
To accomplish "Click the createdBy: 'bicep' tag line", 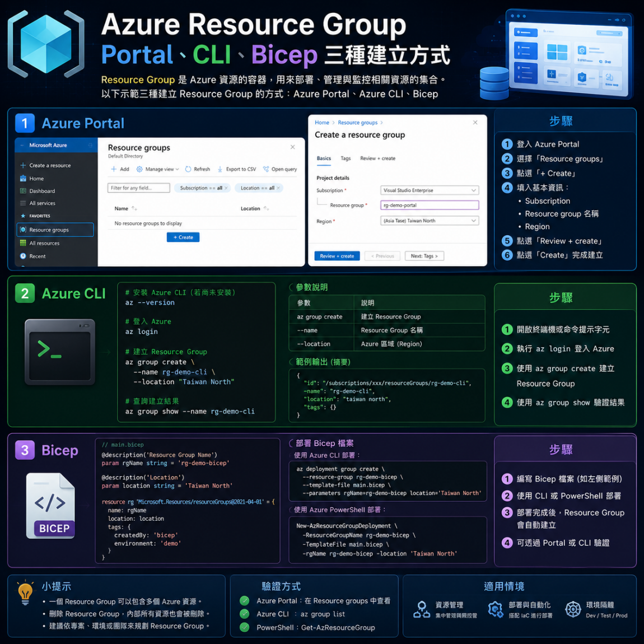I will [x=146, y=535].
